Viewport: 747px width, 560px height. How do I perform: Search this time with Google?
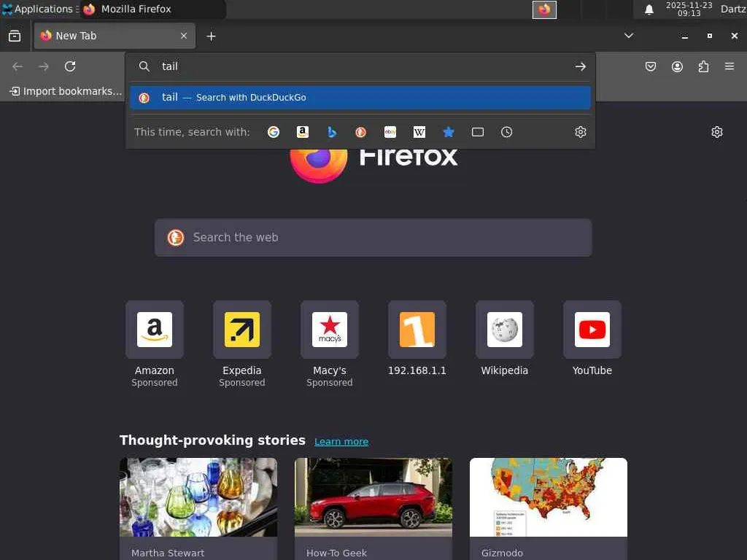[x=274, y=132]
